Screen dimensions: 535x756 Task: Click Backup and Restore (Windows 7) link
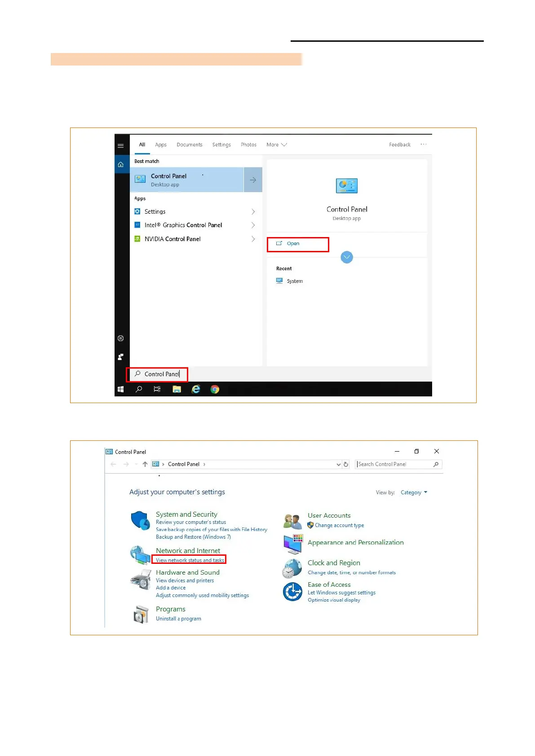coord(193,537)
